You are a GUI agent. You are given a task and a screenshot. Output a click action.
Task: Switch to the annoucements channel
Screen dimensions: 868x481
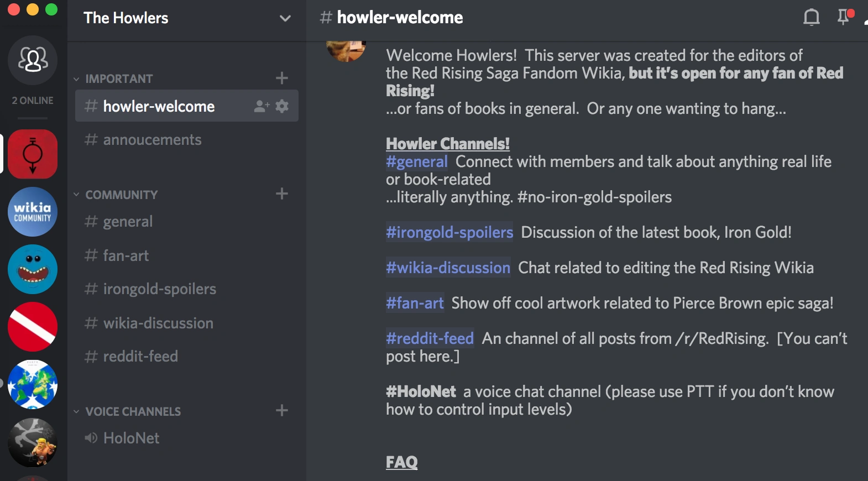pyautogui.click(x=152, y=140)
